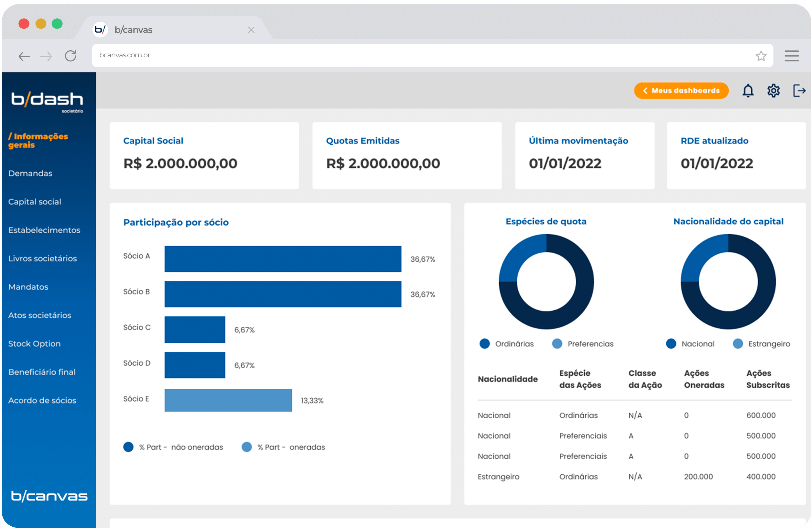Open Livros societários in sidebar
This screenshot has height=529, width=812.
pos(42,258)
